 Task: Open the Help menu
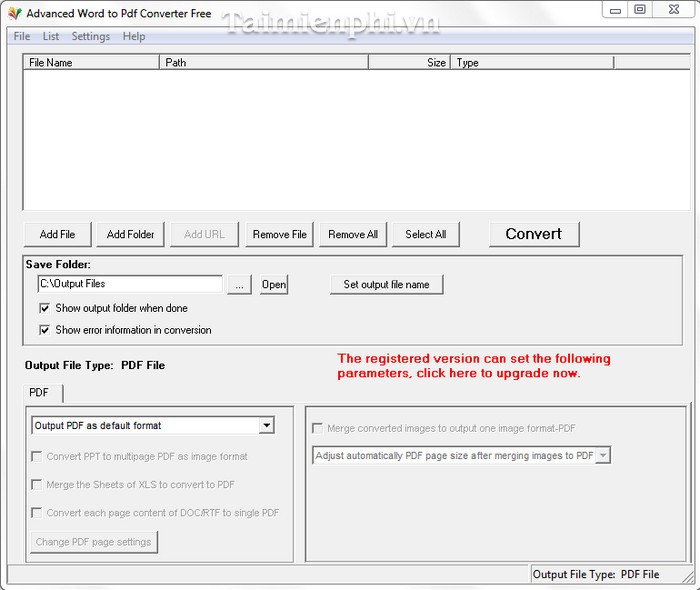134,36
